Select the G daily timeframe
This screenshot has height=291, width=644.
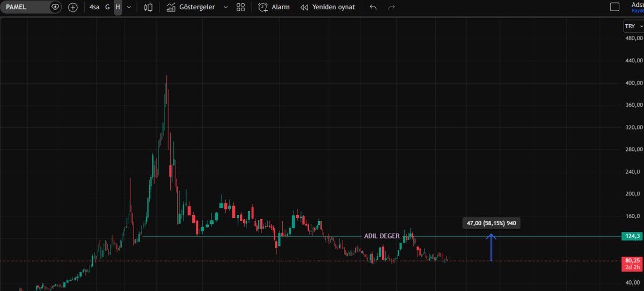point(107,7)
